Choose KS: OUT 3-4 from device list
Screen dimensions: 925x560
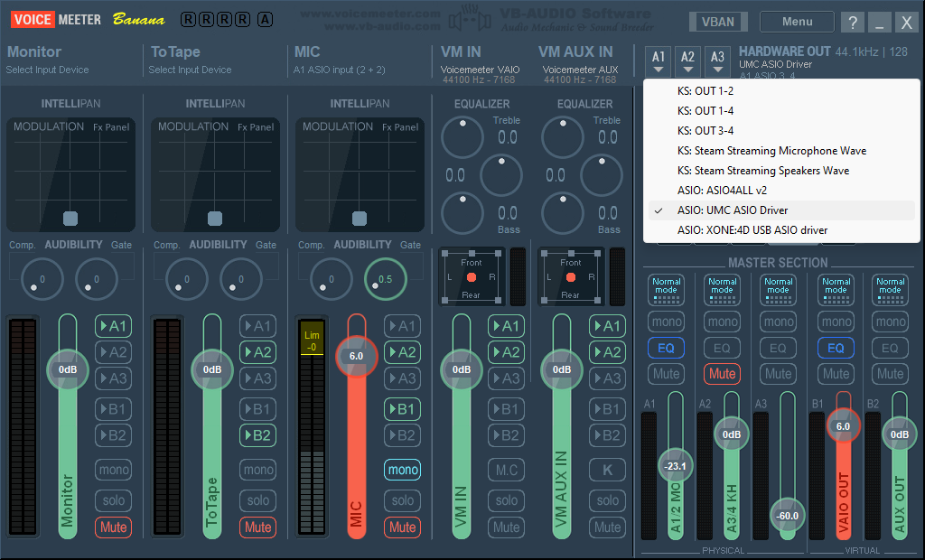click(781, 130)
